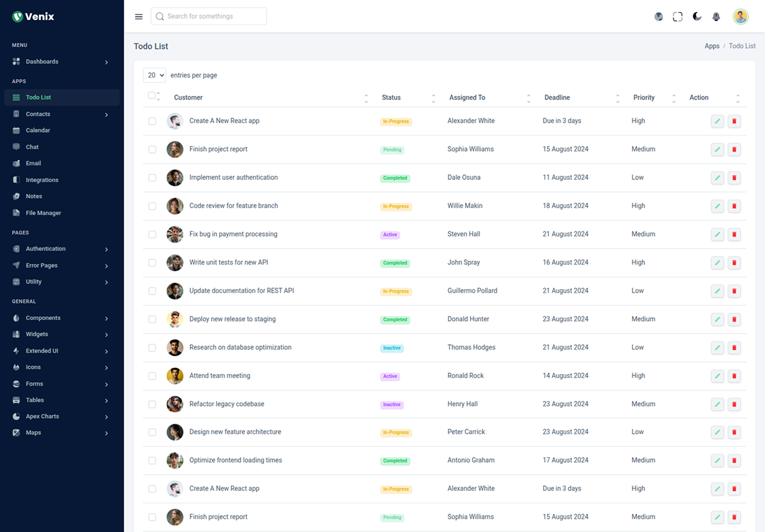This screenshot has width=765, height=532.
Task: Click the 'In-Progress' badge on 'Update documentation for REST API'
Action: point(396,291)
